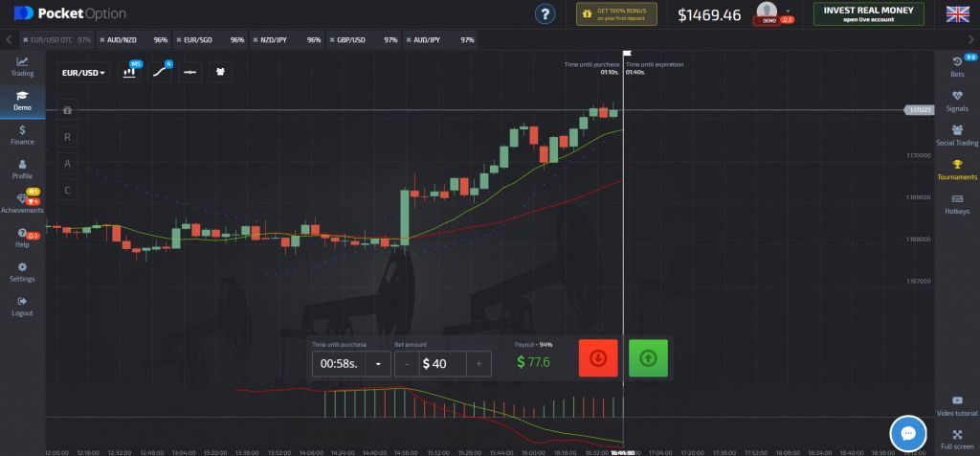Click the gift box icon on chart
The width and height of the screenshot is (980, 456).
click(x=68, y=110)
